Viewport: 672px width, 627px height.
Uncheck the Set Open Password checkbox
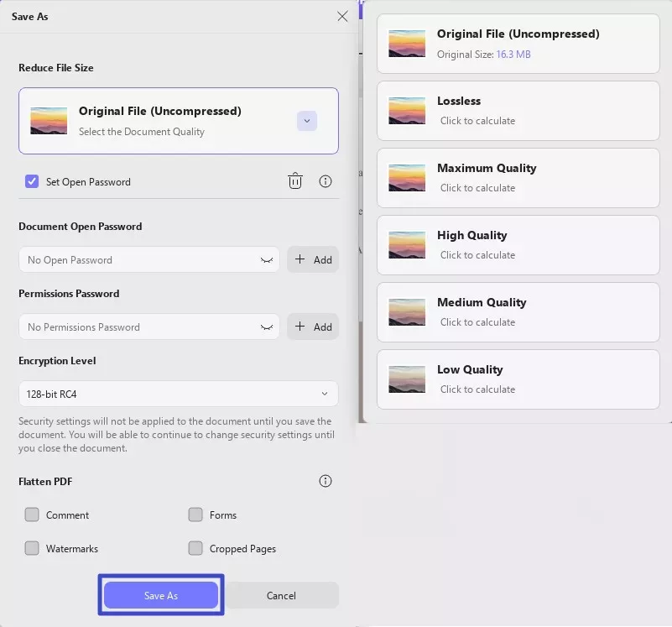click(32, 181)
